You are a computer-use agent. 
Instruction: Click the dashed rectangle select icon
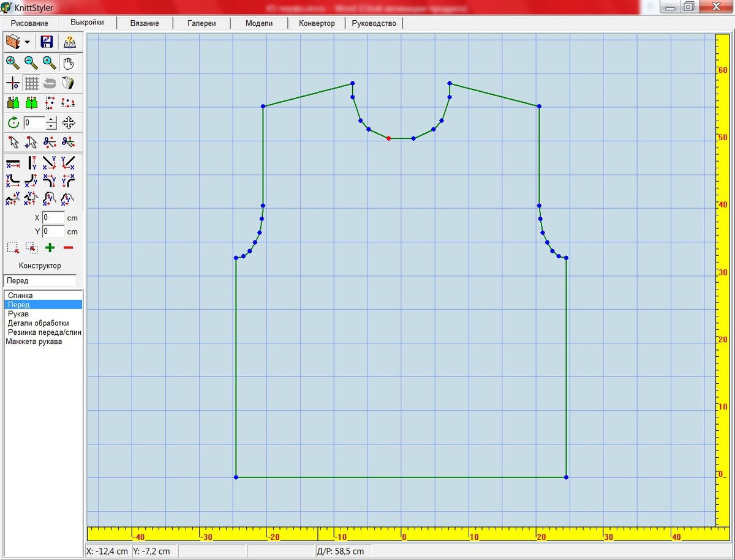[13, 248]
